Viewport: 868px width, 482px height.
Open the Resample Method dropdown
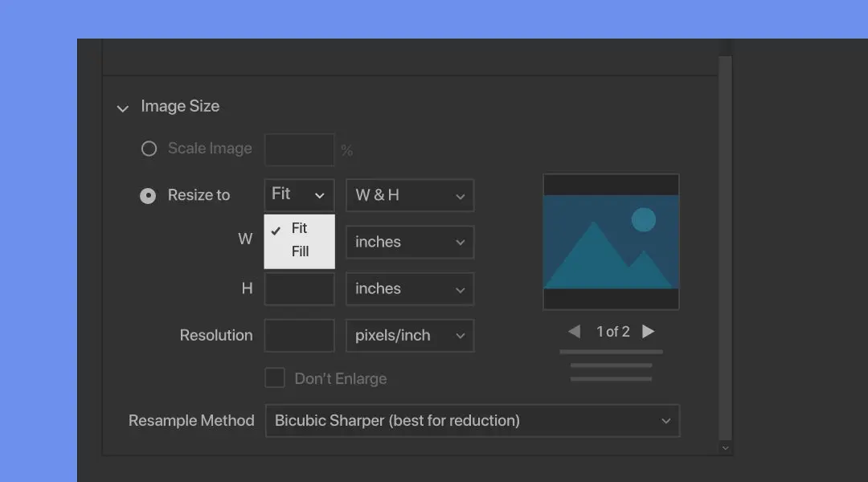pyautogui.click(x=473, y=420)
